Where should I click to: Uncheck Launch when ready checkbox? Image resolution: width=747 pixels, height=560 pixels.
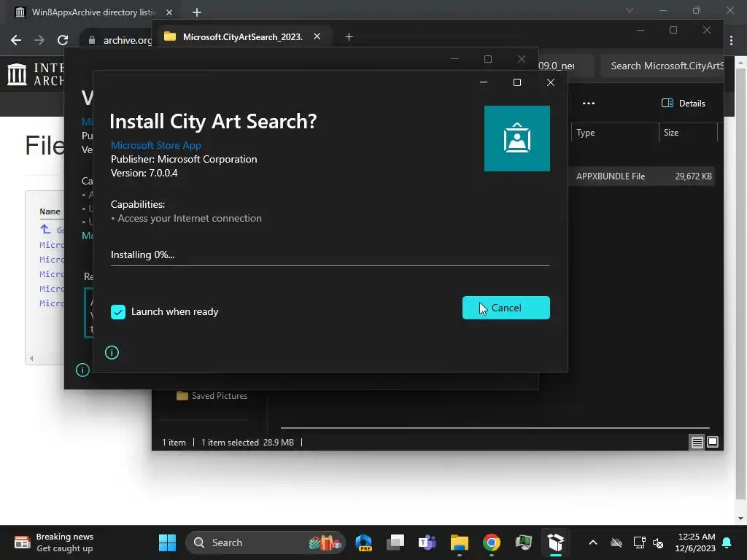118,312
